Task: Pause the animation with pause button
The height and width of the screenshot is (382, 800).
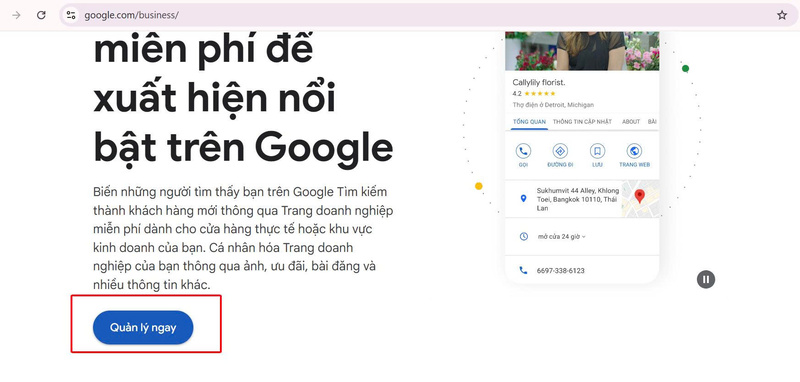Action: click(x=706, y=279)
